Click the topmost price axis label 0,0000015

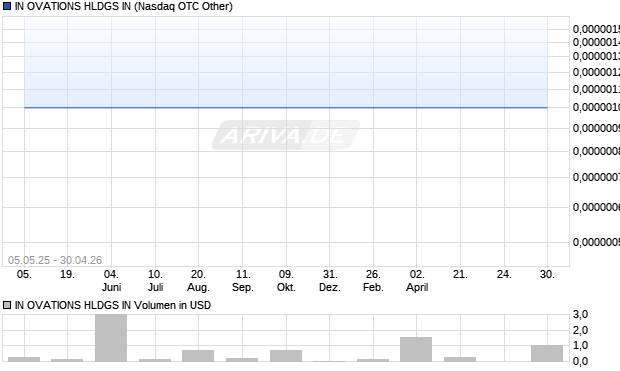coord(596,29)
